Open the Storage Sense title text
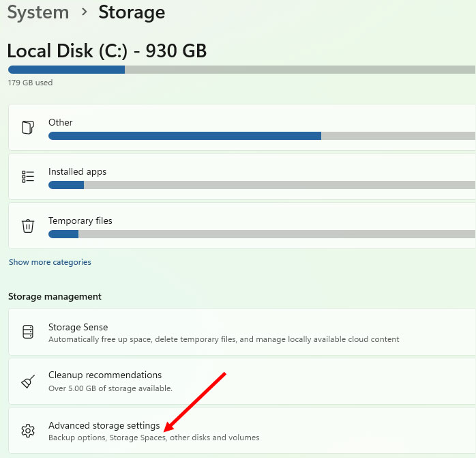This screenshot has height=458, width=476. [x=78, y=327]
